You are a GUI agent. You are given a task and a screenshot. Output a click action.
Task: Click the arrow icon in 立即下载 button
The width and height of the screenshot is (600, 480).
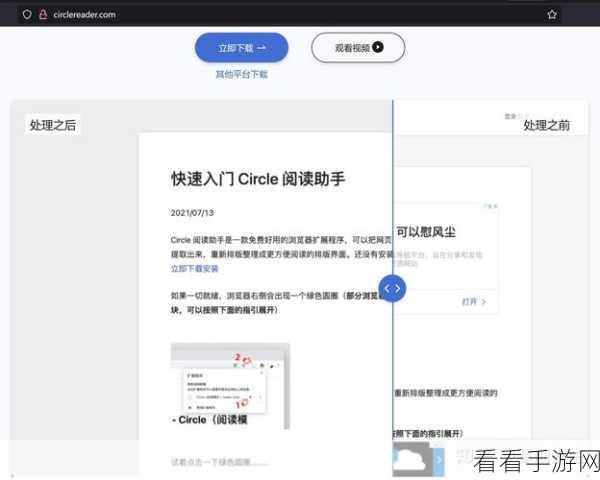click(261, 48)
